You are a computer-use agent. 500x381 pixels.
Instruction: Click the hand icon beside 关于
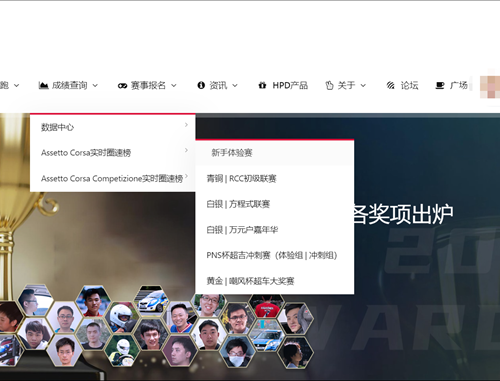tap(329, 85)
